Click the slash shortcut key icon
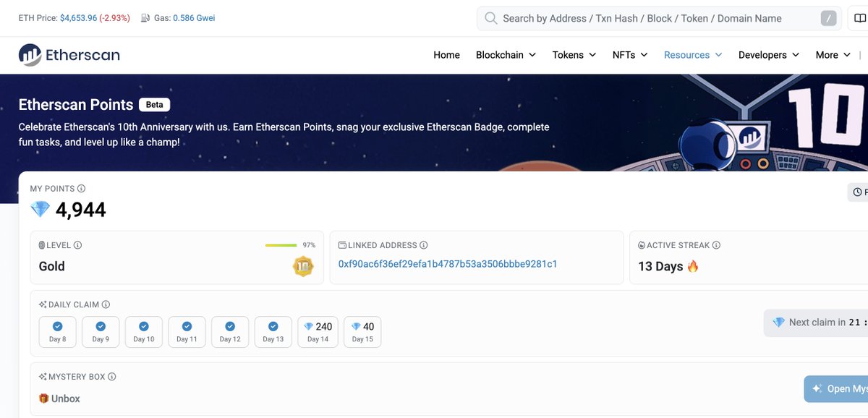This screenshot has height=418, width=868. (x=829, y=18)
